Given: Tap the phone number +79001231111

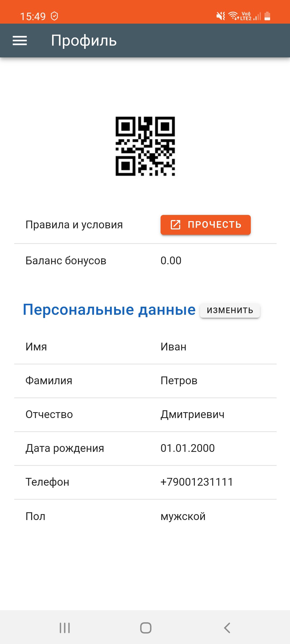Looking at the screenshot, I should click(x=197, y=482).
